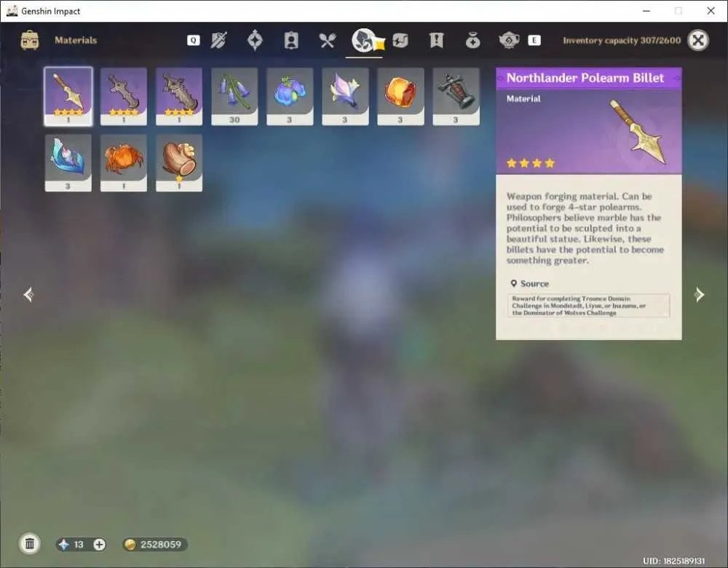
Task: Click the Northlander Polearm Billet title
Action: (x=585, y=78)
